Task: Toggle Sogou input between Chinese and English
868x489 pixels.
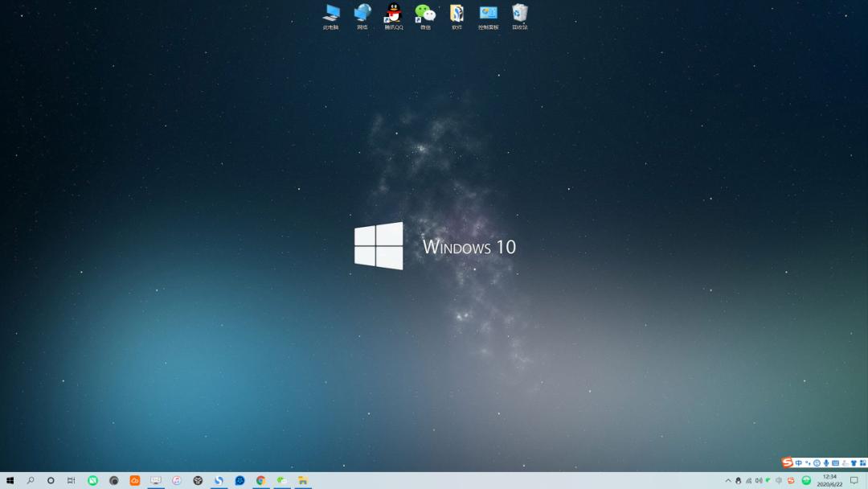Action: pos(799,463)
